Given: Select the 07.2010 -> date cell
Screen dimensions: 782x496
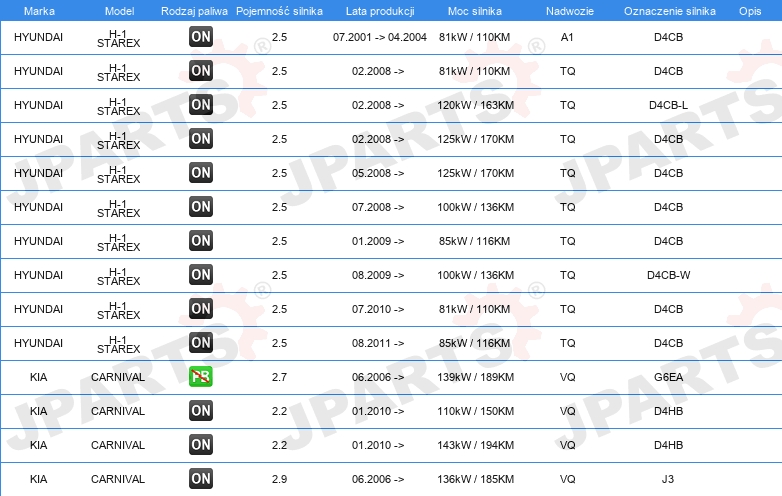Looking at the screenshot, I should [x=378, y=309].
